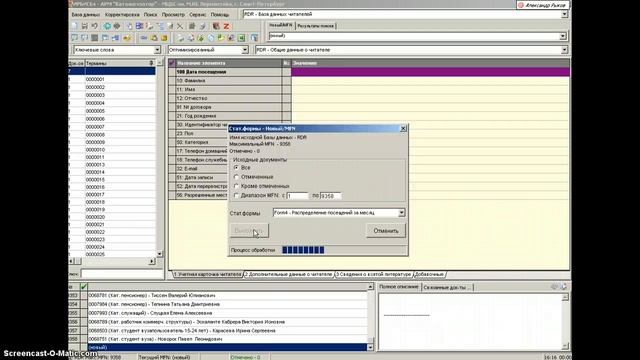The height and width of the screenshot is (360, 640).
Task: Click the black X delete toolbar icon
Action: (x=180, y=26)
